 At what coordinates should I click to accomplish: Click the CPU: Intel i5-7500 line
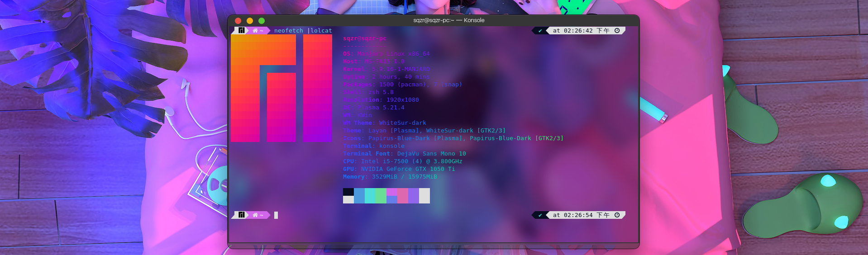click(403, 161)
